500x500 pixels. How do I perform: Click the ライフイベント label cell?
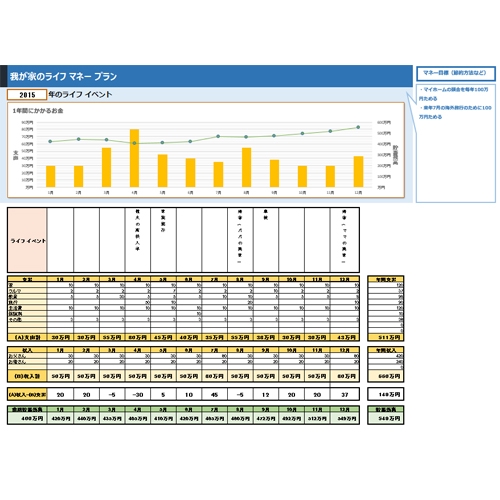27,240
